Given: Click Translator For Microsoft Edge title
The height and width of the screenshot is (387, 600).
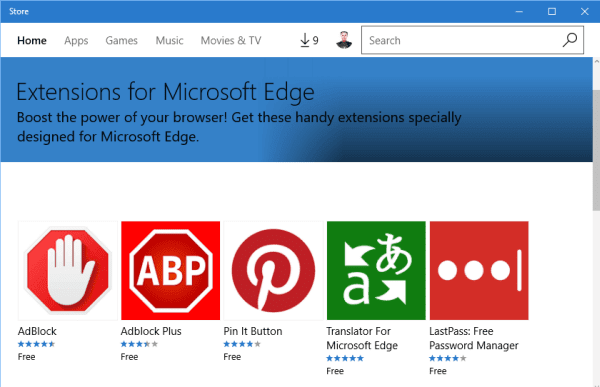Looking at the screenshot, I should (x=362, y=338).
